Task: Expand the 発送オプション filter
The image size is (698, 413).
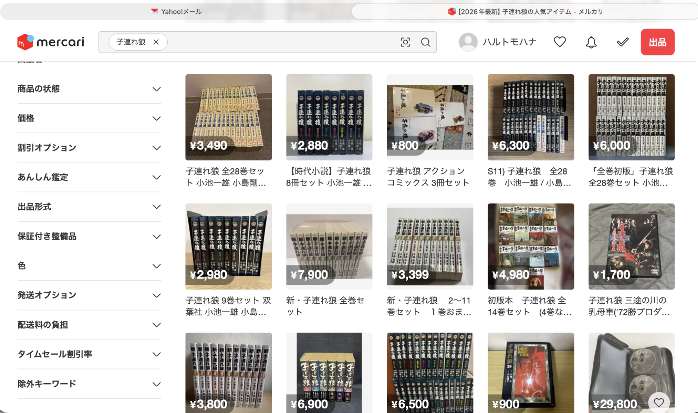Action: click(x=89, y=295)
